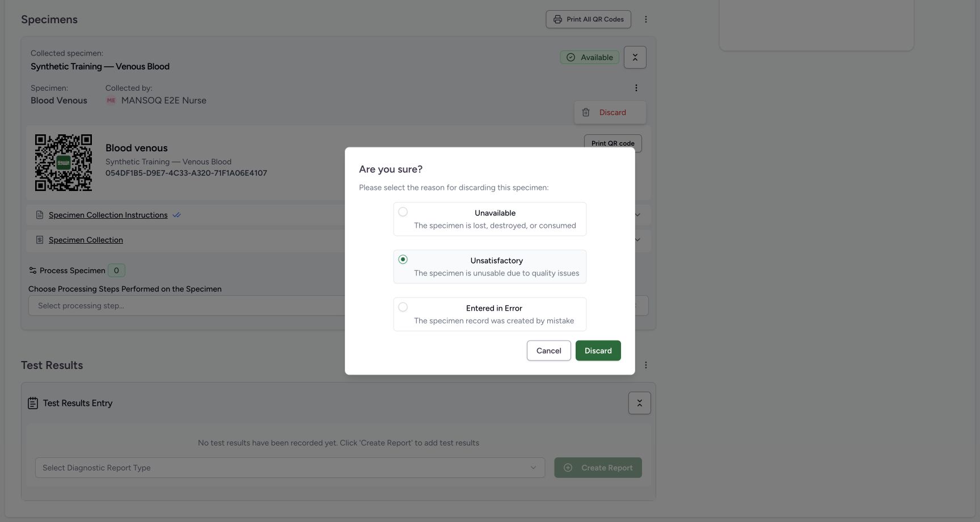
Task: Collapse the Test Results Entry panel
Action: tap(639, 403)
